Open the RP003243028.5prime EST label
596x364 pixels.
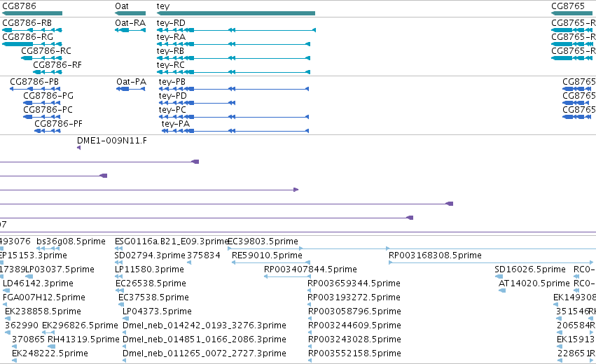pyautogui.click(x=354, y=339)
